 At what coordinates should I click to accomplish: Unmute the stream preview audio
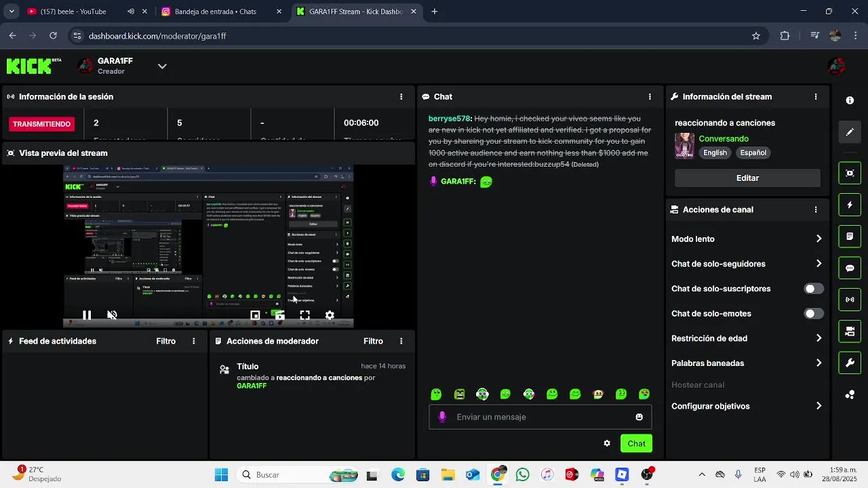pyautogui.click(x=113, y=315)
